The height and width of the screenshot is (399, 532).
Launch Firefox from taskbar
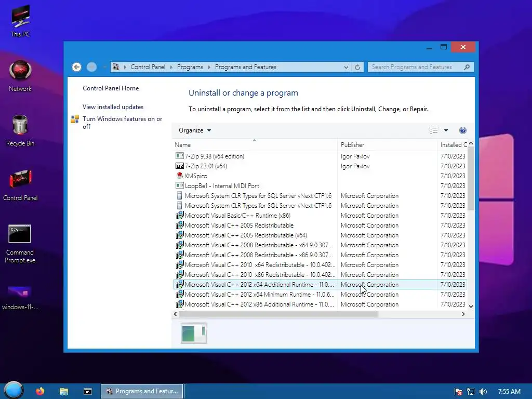pos(40,391)
